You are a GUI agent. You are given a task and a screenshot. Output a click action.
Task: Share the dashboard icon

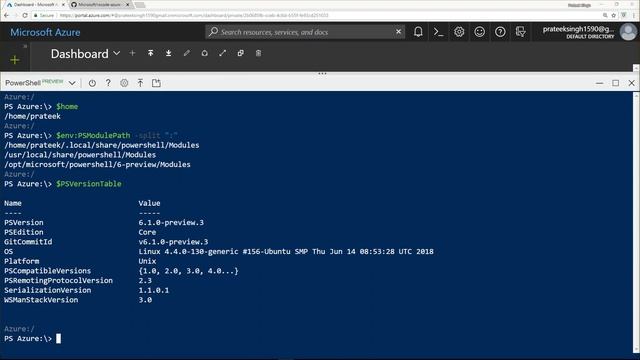pos(204,53)
